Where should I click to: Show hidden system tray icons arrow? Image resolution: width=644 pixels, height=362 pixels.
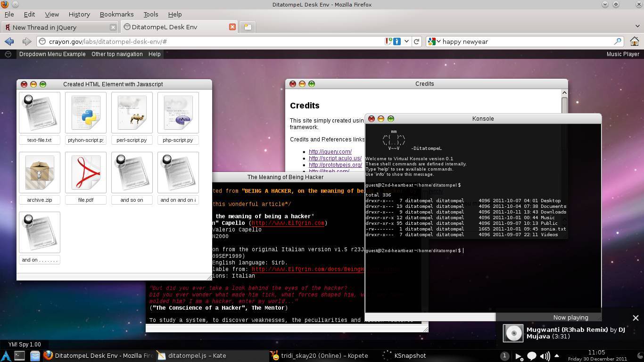pos(557,356)
